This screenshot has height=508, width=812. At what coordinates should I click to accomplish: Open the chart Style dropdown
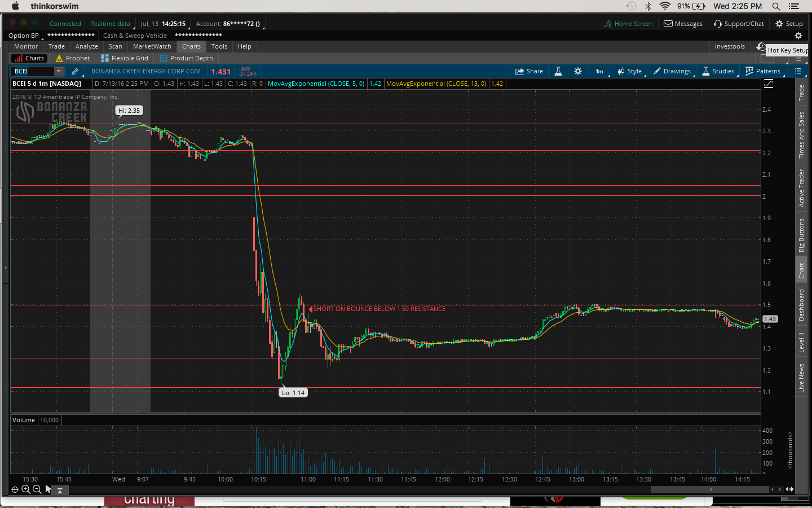(630, 71)
